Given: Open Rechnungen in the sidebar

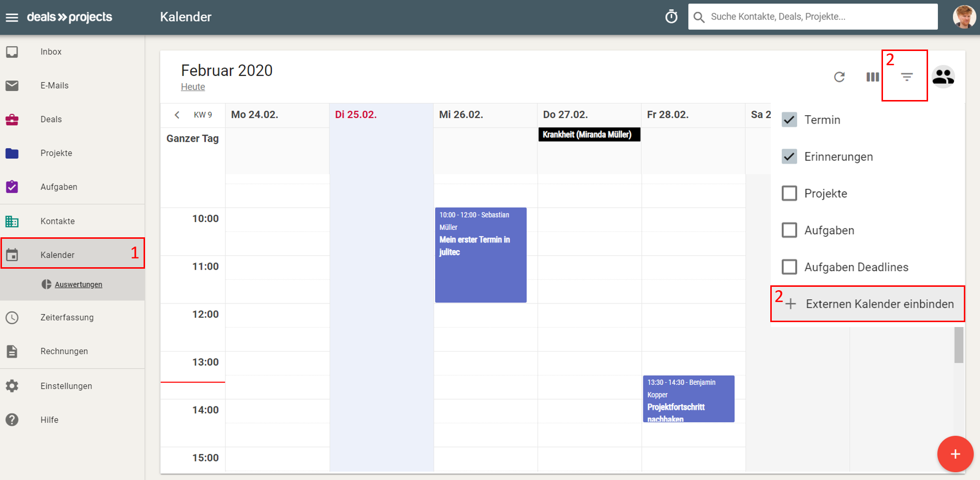Looking at the screenshot, I should coord(73,351).
